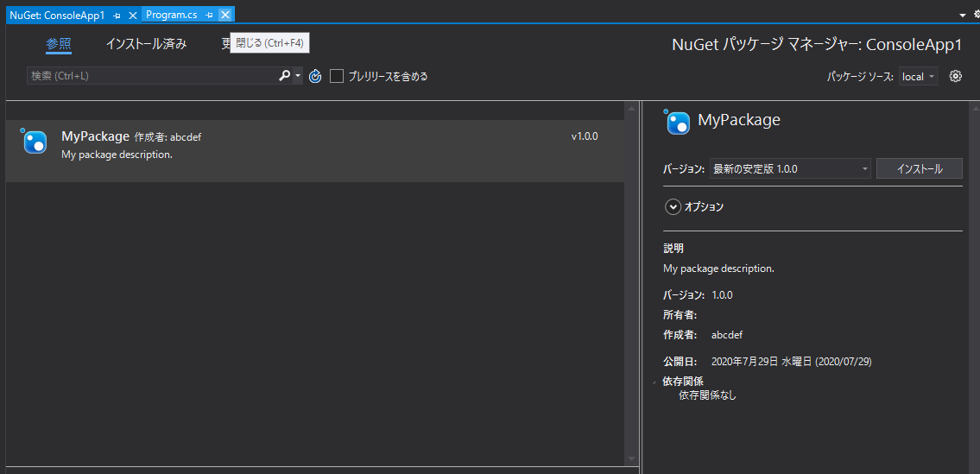Open the パッケージ ソース local dropdown
This screenshot has width=980, height=474.
coord(918,76)
